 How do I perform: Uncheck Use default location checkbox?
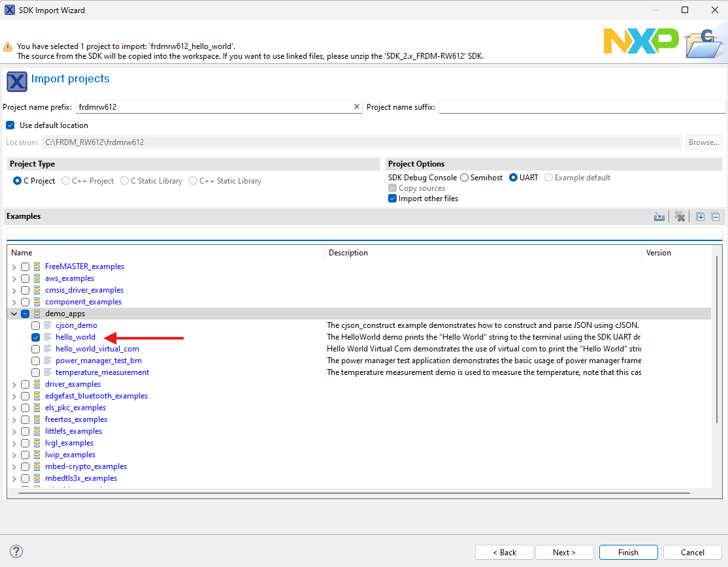[x=10, y=125]
